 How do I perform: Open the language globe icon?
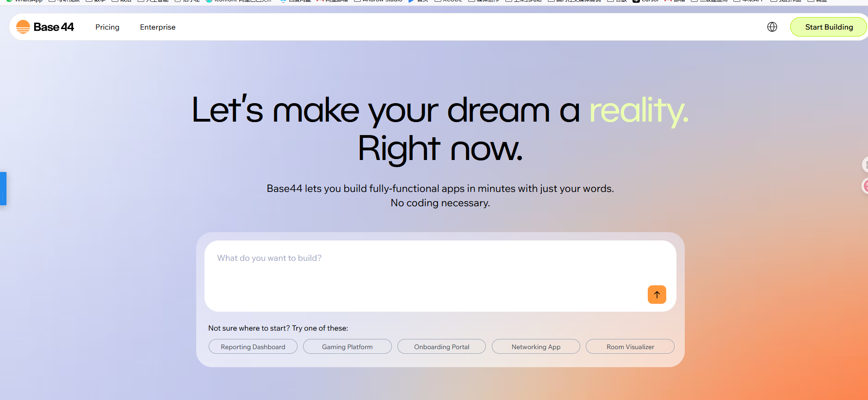click(x=772, y=27)
